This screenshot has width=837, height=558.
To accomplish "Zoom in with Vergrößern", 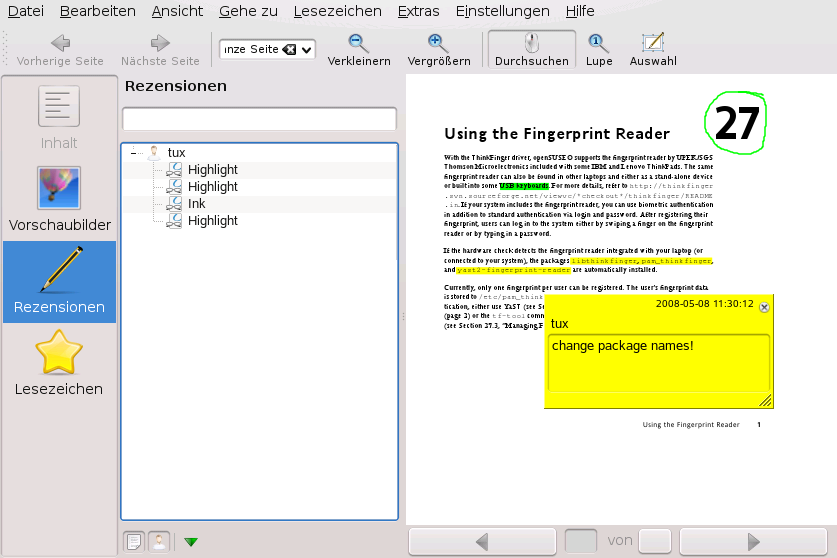I will tap(439, 50).
